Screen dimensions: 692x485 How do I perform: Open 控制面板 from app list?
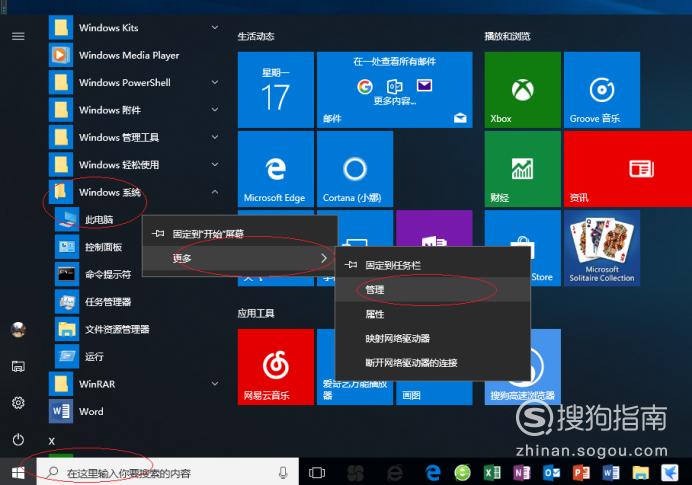pos(102,247)
